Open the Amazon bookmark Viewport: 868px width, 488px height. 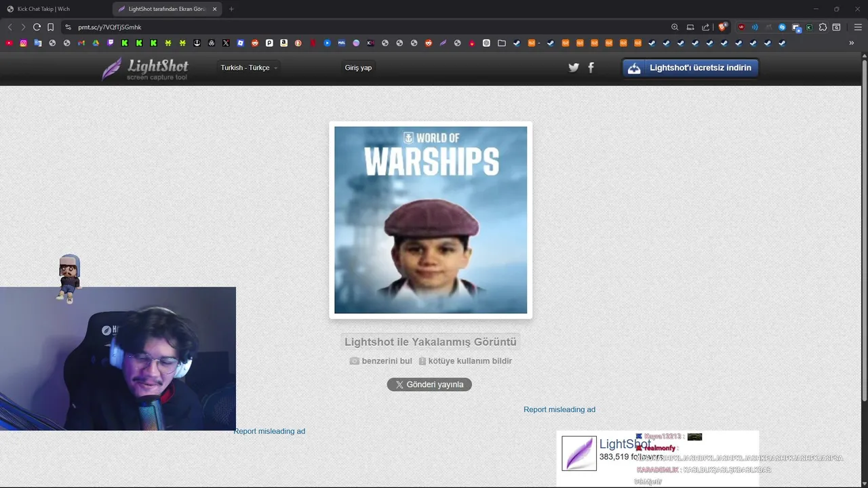coord(283,43)
